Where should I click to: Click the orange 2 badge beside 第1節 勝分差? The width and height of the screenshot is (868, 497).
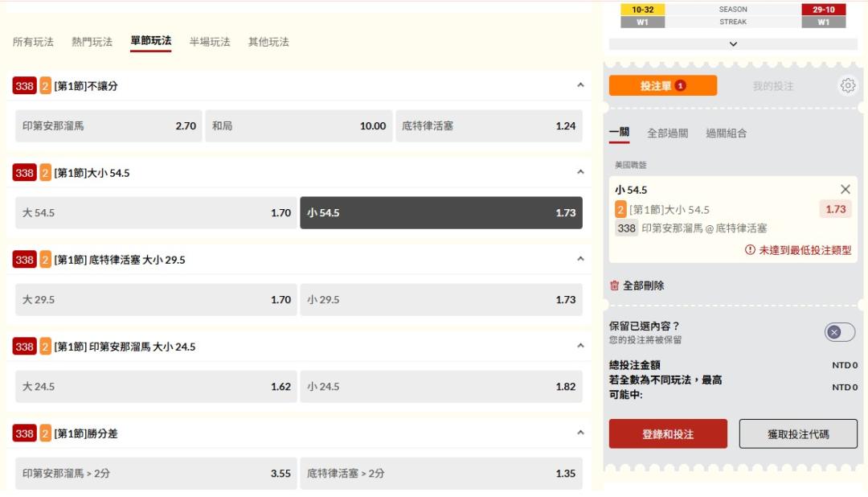point(46,433)
